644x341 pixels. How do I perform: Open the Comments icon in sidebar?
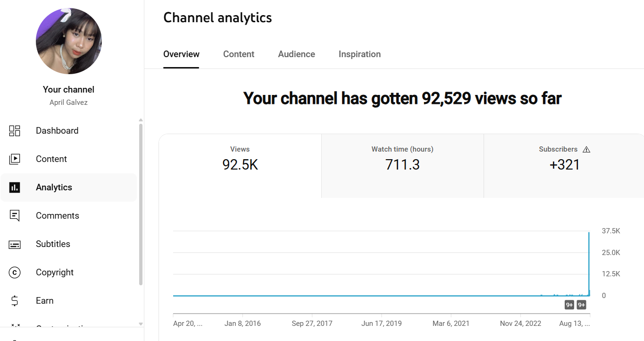[x=15, y=216]
